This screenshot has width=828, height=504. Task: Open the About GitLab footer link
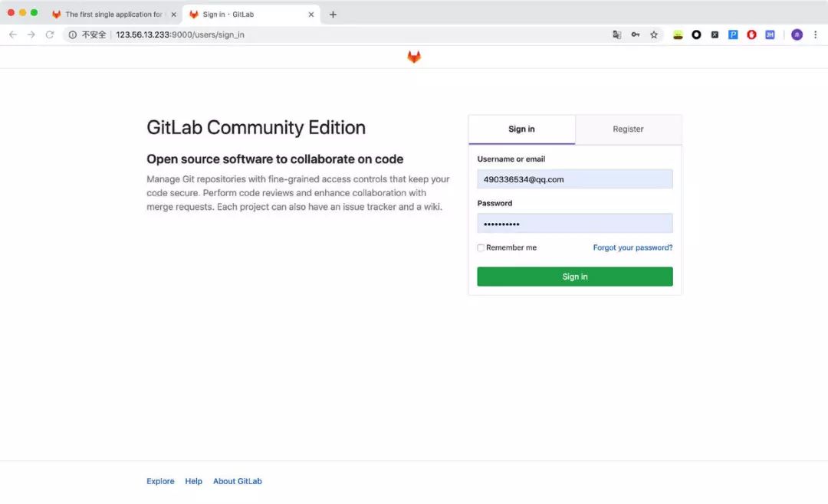click(238, 481)
